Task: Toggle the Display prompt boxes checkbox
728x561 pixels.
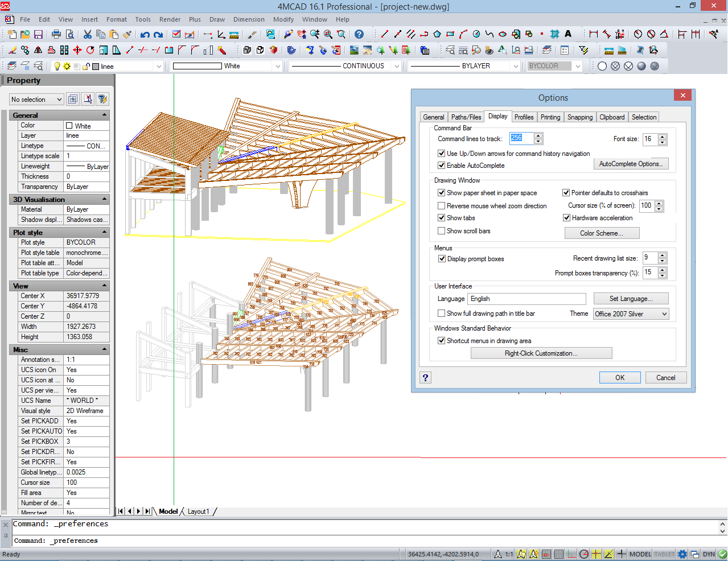Action: click(442, 259)
